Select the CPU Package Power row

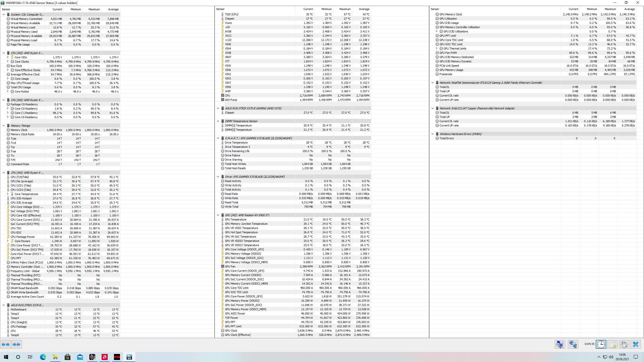click(60, 237)
